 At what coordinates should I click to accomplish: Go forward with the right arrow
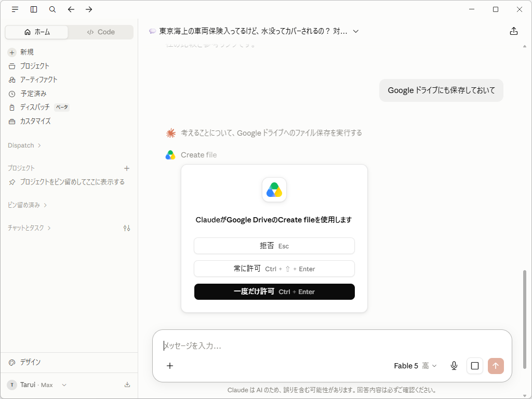coord(89,9)
